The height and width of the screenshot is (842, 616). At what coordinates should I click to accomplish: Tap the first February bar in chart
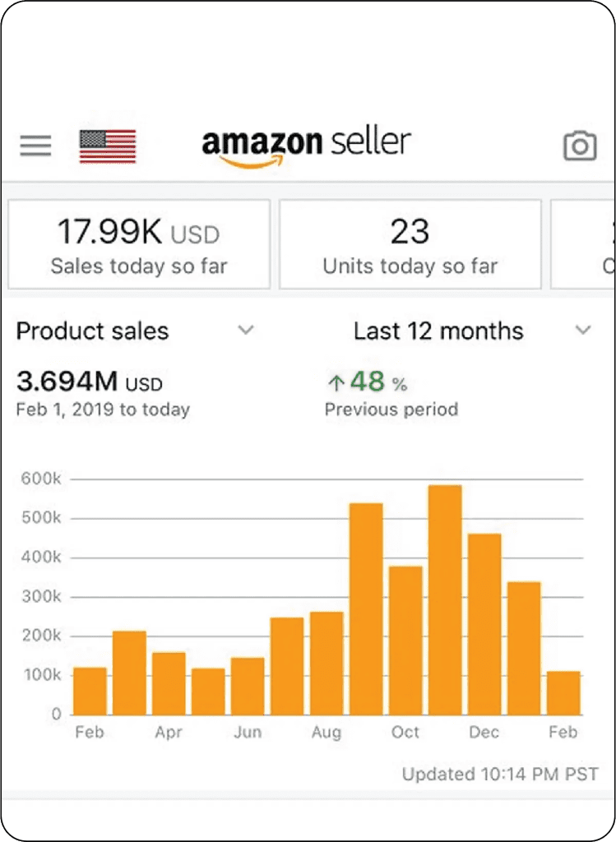(x=90, y=691)
